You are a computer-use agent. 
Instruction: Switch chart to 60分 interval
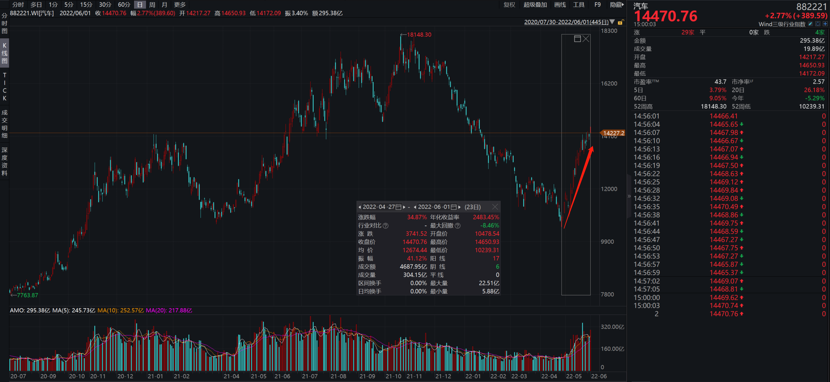coord(123,4)
